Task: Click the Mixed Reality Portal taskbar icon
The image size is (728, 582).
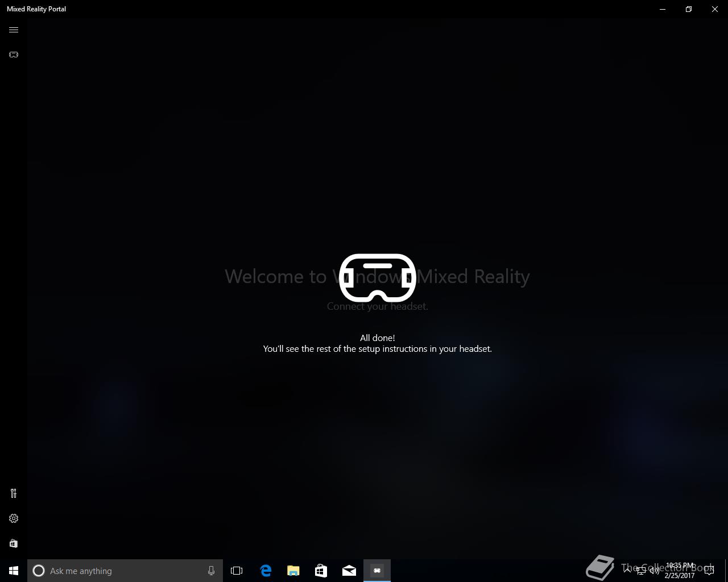Action: (377, 571)
